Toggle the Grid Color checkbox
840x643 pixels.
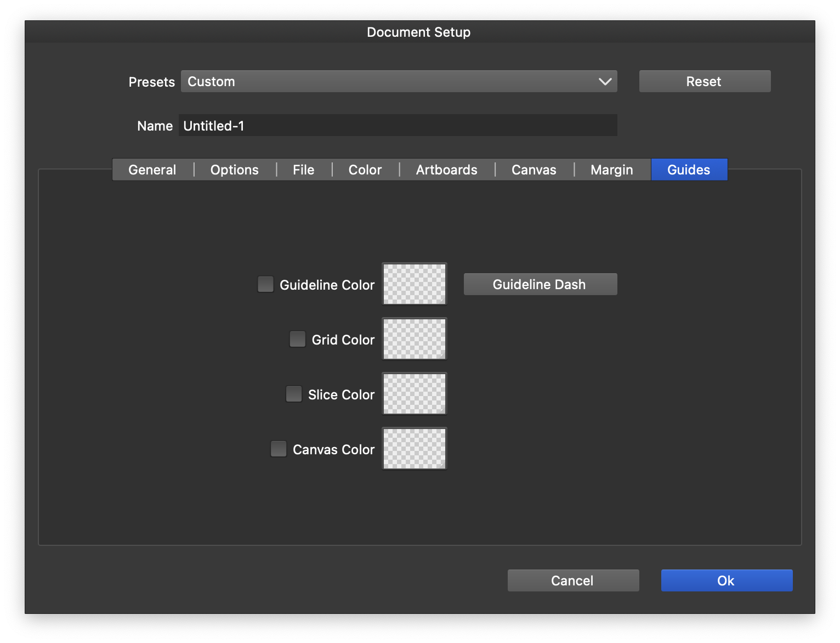297,339
